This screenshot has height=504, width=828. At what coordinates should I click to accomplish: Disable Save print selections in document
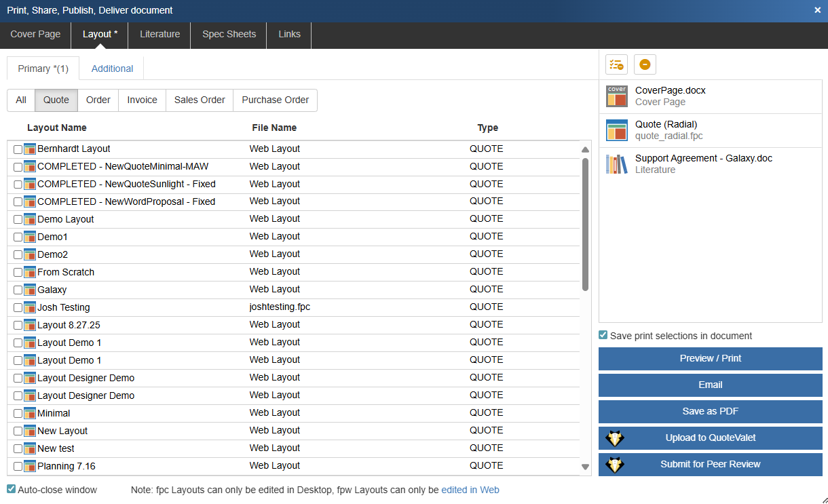point(603,335)
